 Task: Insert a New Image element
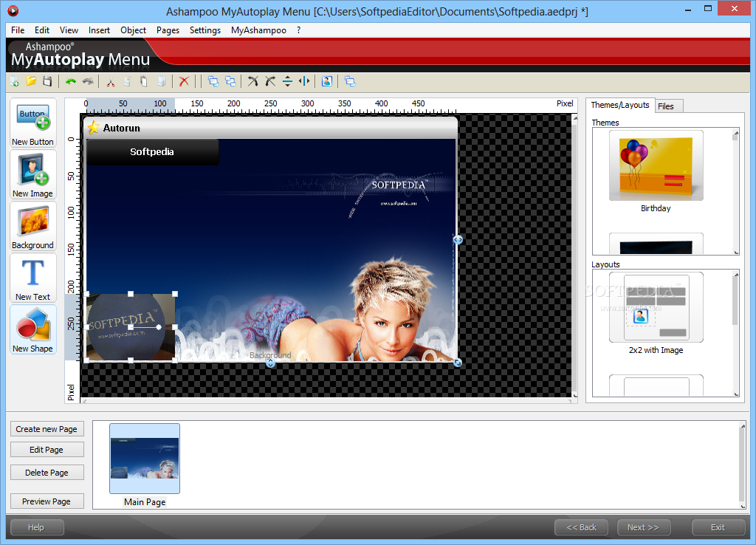(x=32, y=174)
